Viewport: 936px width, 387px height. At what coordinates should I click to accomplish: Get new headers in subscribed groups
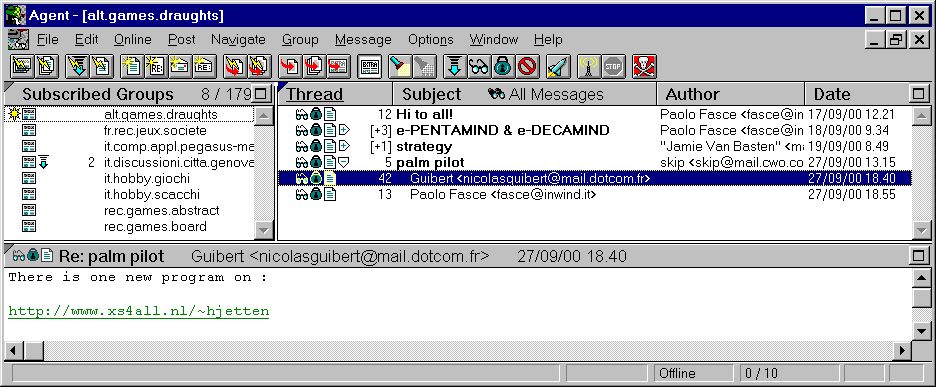[x=23, y=66]
